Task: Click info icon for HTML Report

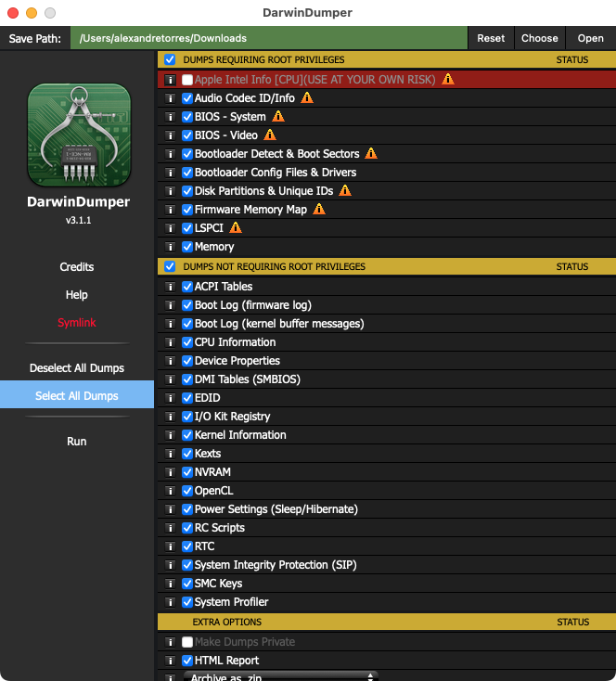Action: [x=171, y=661]
